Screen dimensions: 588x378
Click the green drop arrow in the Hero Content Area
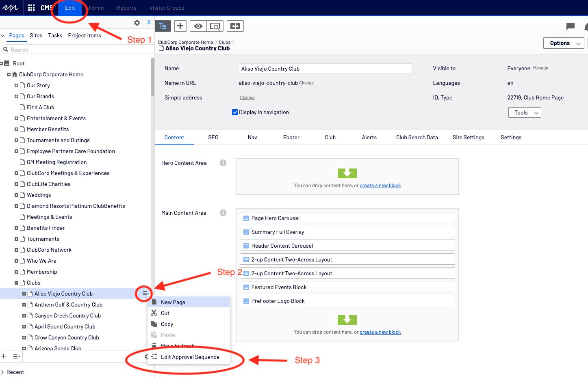pos(347,173)
